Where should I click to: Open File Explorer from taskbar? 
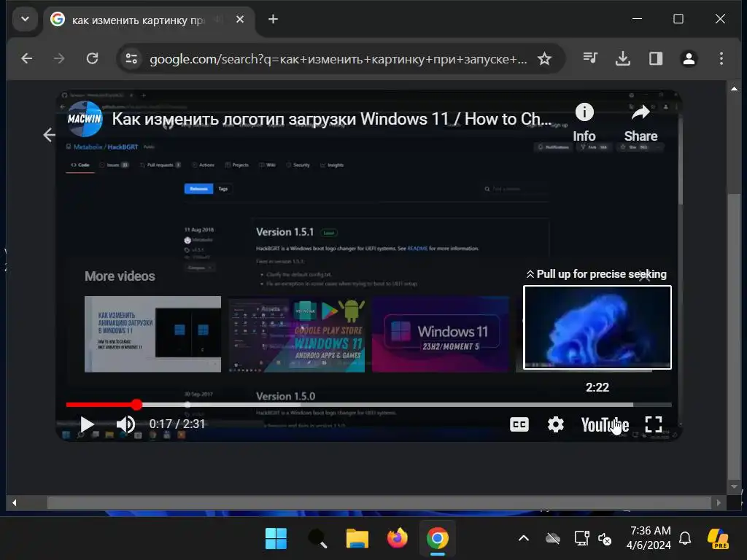(357, 539)
